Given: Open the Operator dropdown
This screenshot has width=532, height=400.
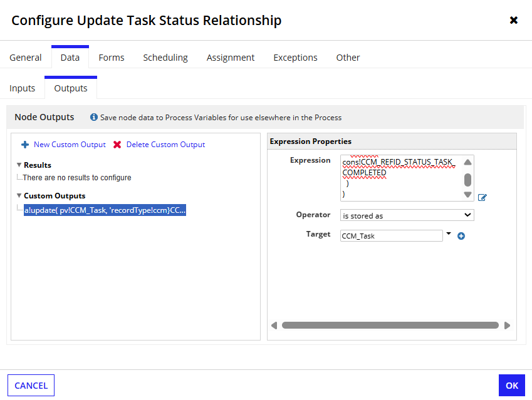Looking at the screenshot, I should tap(407, 215).
